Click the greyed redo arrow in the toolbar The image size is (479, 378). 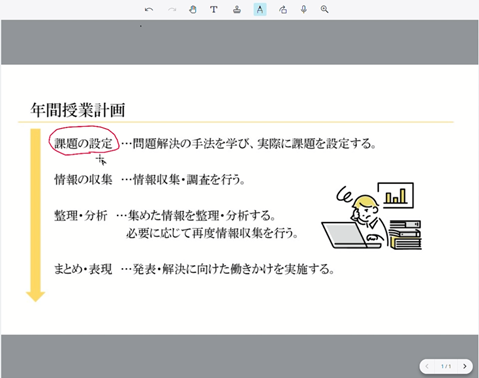(172, 10)
